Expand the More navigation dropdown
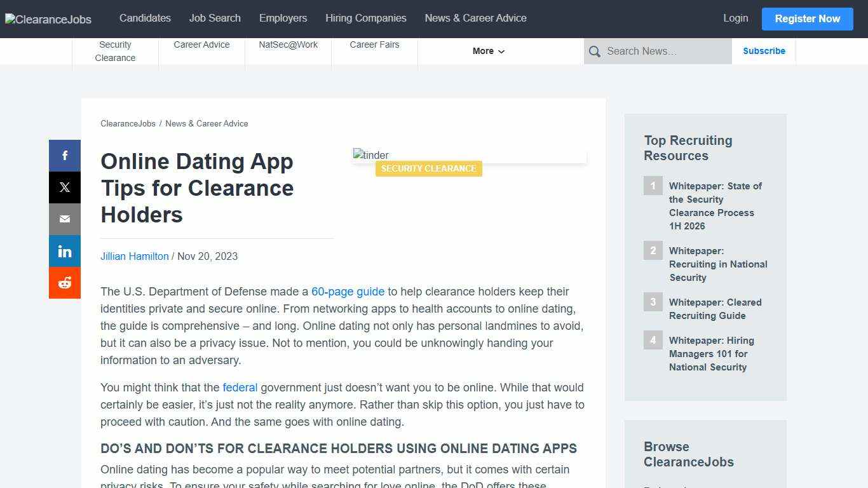Screen dimensions: 868x488 [487, 51]
